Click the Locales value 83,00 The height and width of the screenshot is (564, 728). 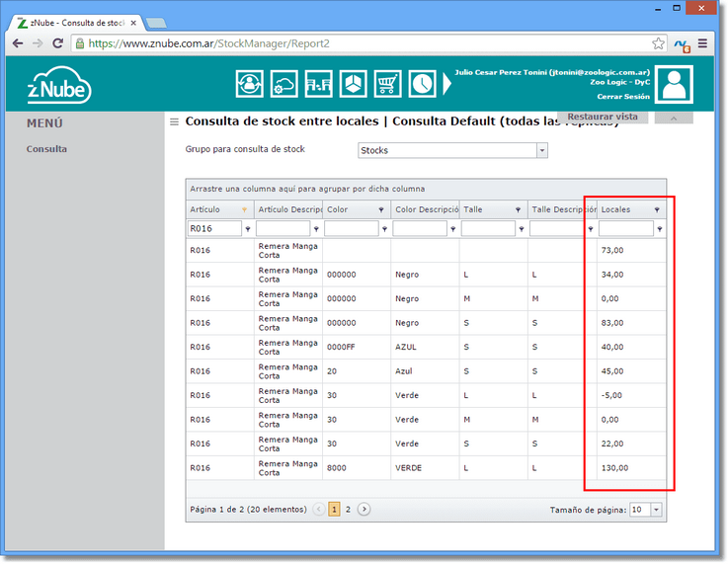(611, 323)
